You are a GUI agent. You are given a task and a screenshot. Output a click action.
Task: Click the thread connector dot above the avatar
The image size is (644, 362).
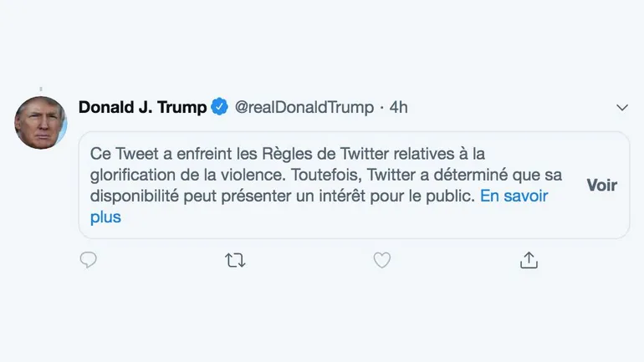(x=40, y=88)
